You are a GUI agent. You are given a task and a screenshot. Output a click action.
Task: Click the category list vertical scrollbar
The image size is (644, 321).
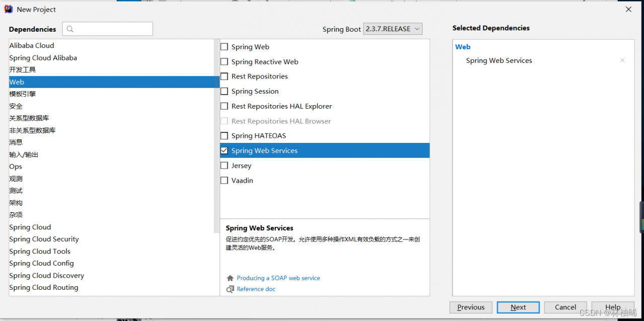coord(217,136)
